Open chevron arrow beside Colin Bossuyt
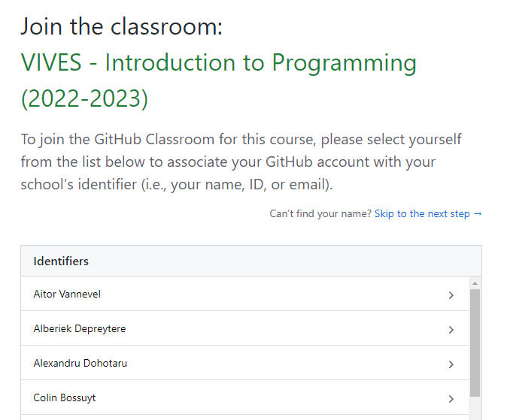Screen dimensions: 507x420 coord(451,399)
